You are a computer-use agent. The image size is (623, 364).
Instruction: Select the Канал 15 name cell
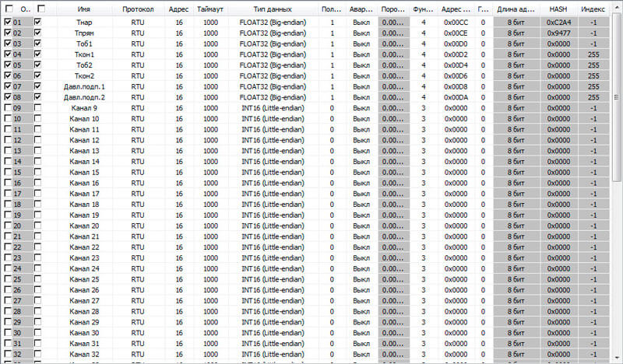pyautogui.click(x=84, y=172)
